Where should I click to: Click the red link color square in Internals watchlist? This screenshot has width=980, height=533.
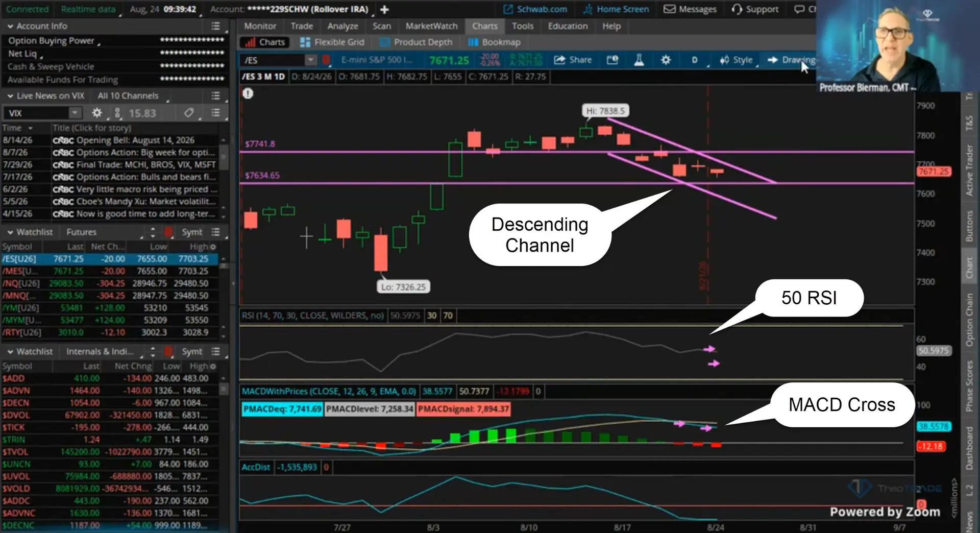pos(168,352)
